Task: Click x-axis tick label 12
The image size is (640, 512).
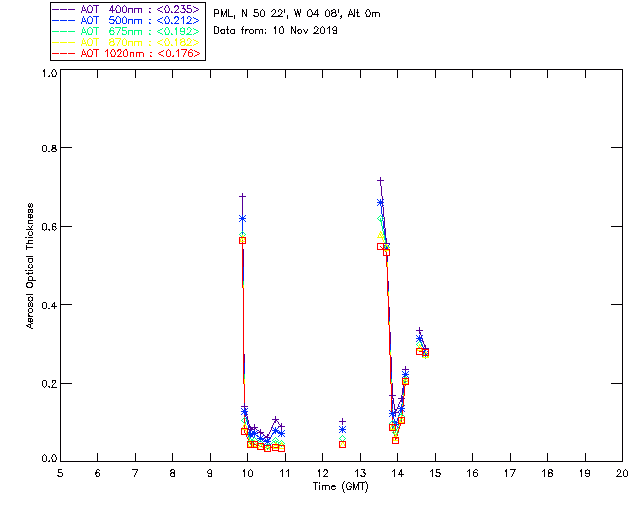Action: point(322,473)
